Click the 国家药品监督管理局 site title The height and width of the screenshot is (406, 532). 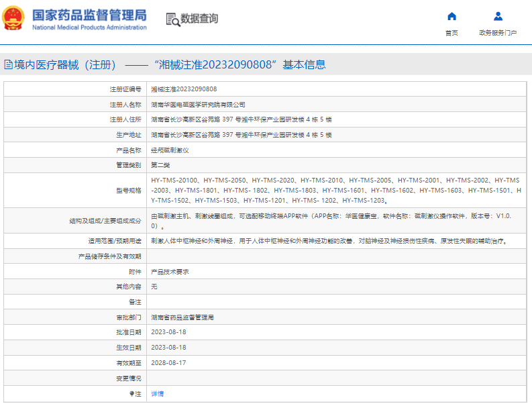pos(89,14)
